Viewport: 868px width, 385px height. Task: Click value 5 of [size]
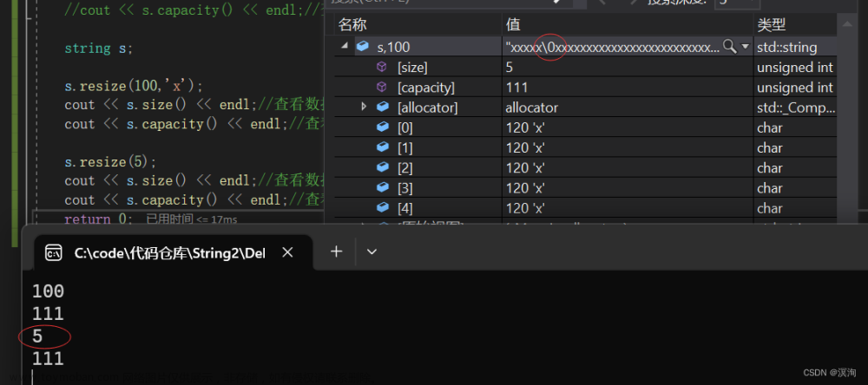[510, 68]
